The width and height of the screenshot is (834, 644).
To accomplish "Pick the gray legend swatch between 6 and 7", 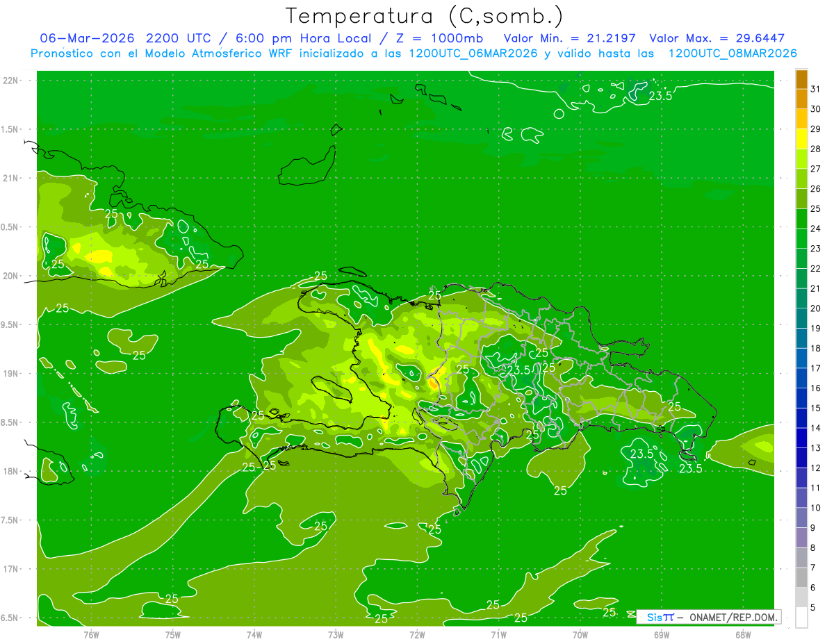I will (x=801, y=577).
